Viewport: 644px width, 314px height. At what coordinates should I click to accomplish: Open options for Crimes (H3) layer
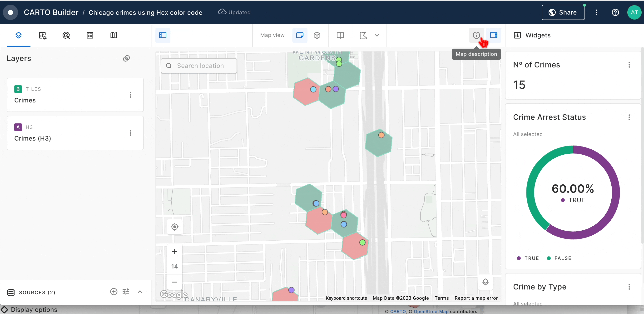click(130, 133)
